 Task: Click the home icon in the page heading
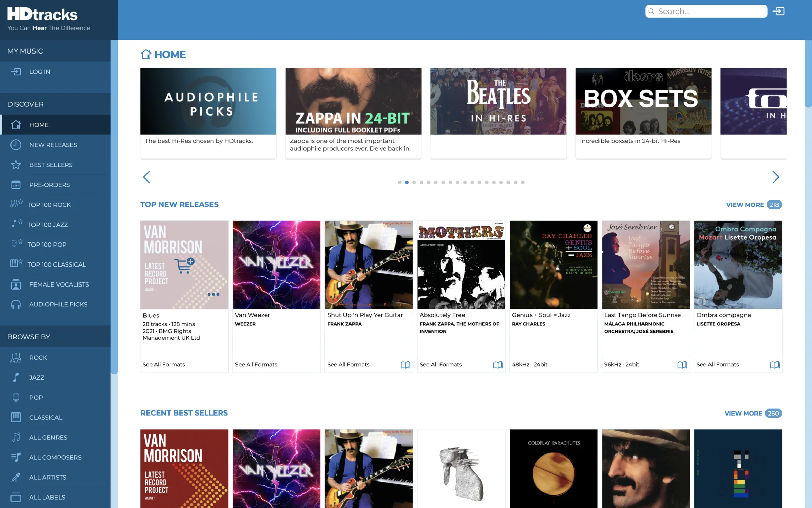(x=146, y=54)
